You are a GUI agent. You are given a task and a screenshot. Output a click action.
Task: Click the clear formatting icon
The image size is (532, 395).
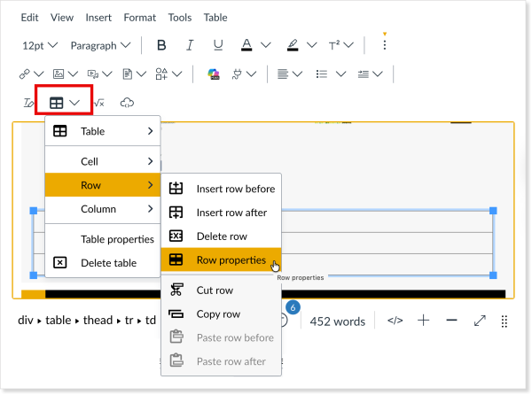pyautogui.click(x=28, y=103)
